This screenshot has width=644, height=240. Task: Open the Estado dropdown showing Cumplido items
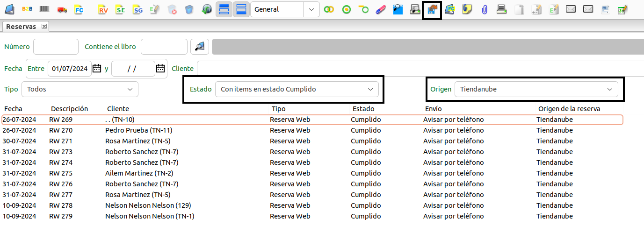click(297, 89)
